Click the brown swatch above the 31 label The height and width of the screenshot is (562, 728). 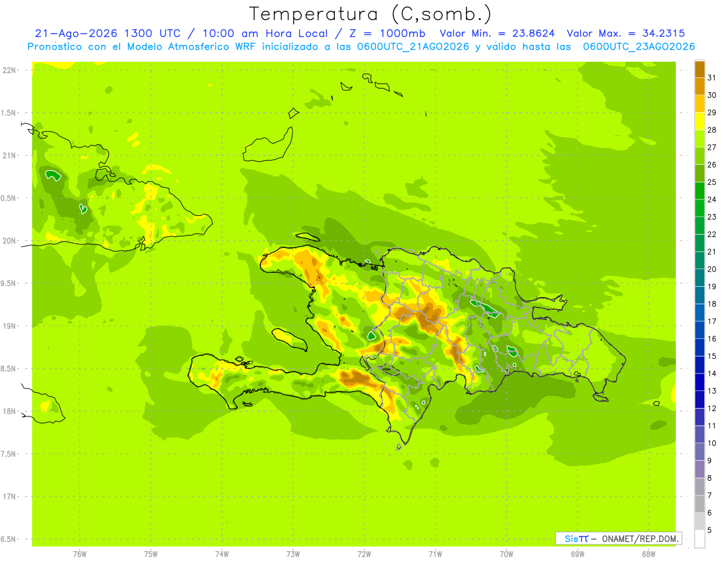(699, 69)
